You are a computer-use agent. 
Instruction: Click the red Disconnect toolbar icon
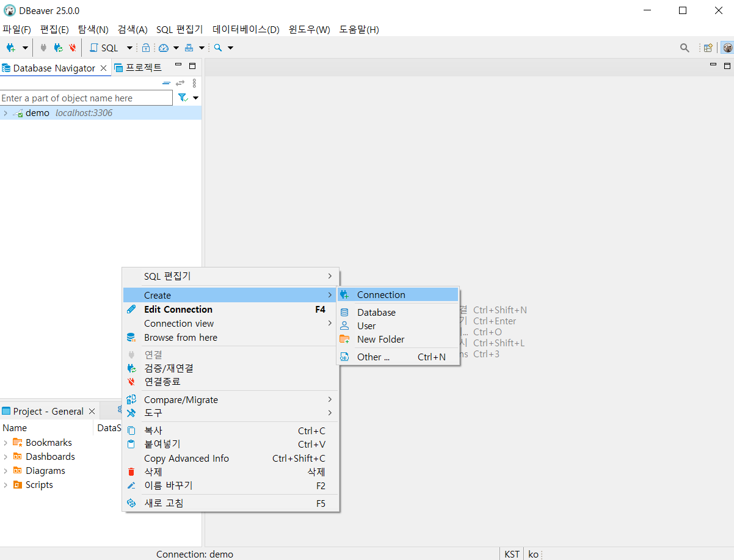pos(73,48)
